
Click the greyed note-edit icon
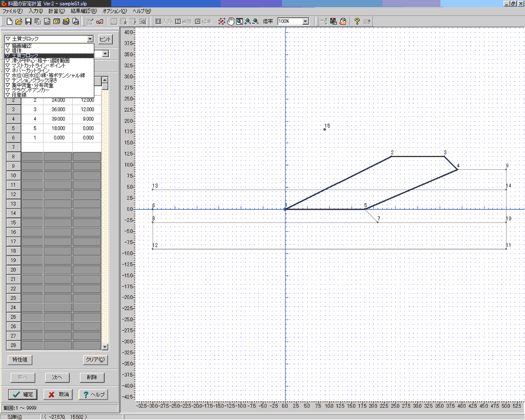click(90, 22)
